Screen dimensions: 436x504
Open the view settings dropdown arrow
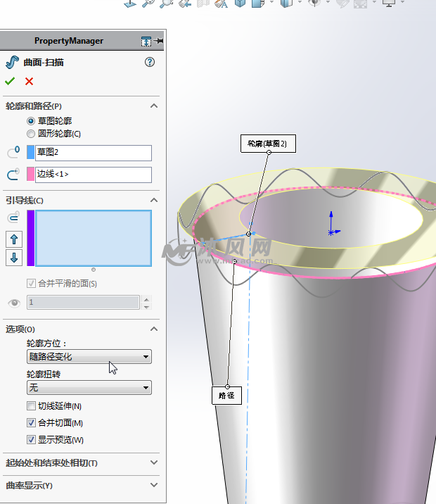point(402,3)
